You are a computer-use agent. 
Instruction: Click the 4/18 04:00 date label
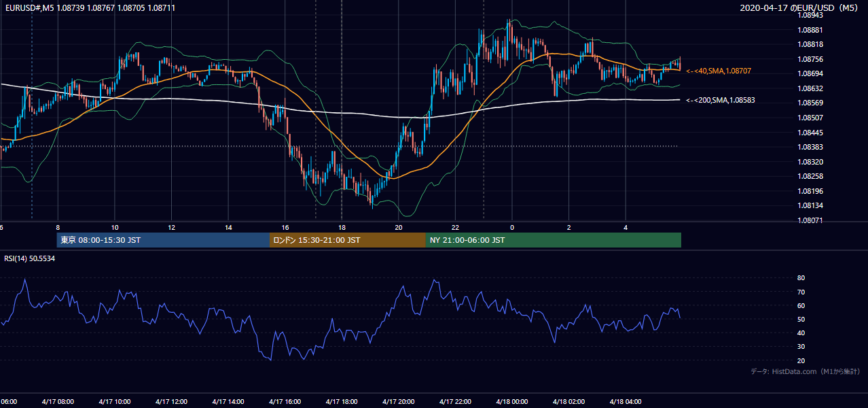click(626, 401)
